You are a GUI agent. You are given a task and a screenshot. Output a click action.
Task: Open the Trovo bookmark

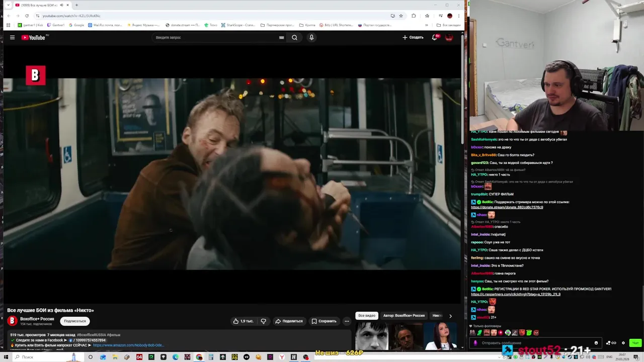[211, 25]
